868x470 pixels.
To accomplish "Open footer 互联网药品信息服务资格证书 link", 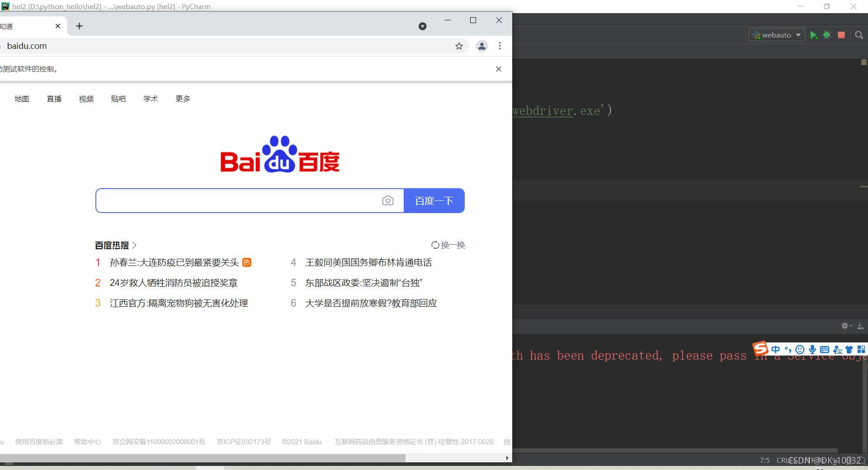I will tap(414, 442).
